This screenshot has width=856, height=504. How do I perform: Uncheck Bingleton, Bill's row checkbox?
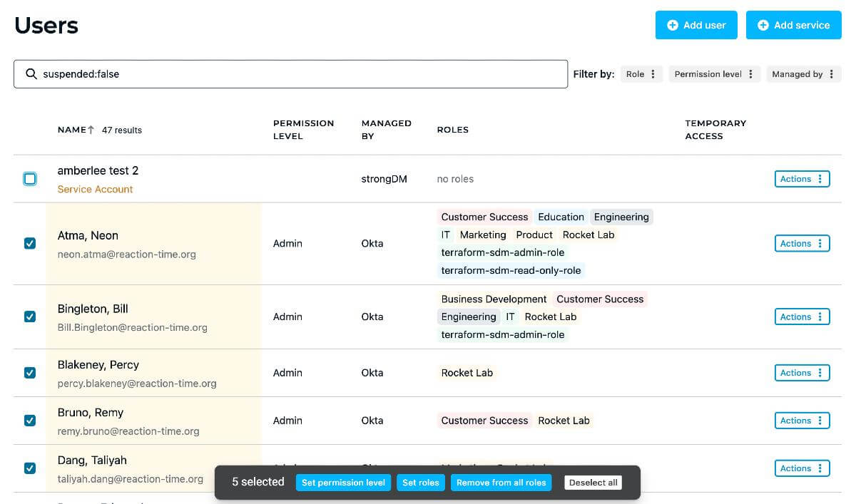pos(30,316)
